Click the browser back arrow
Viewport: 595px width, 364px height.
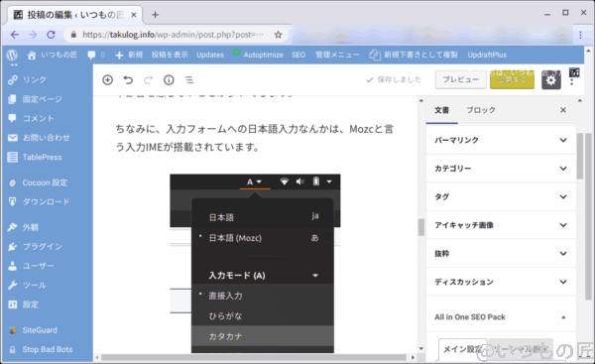point(15,35)
